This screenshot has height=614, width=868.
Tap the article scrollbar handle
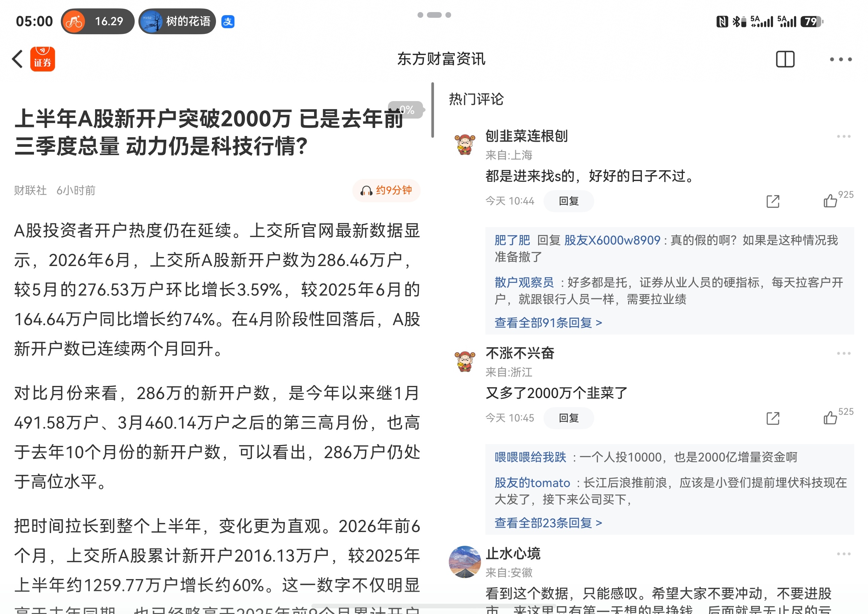click(432, 110)
